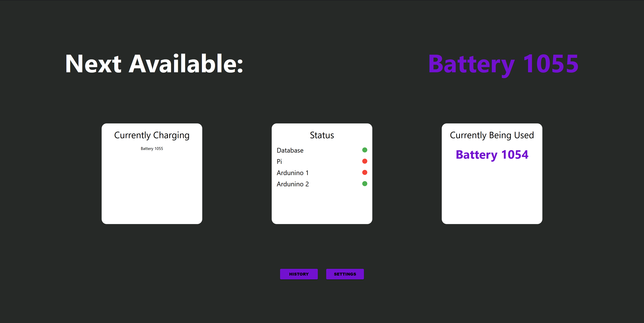Click the green Ardunino 2 status dot
Viewport: 644px width, 323px height.
(x=364, y=184)
